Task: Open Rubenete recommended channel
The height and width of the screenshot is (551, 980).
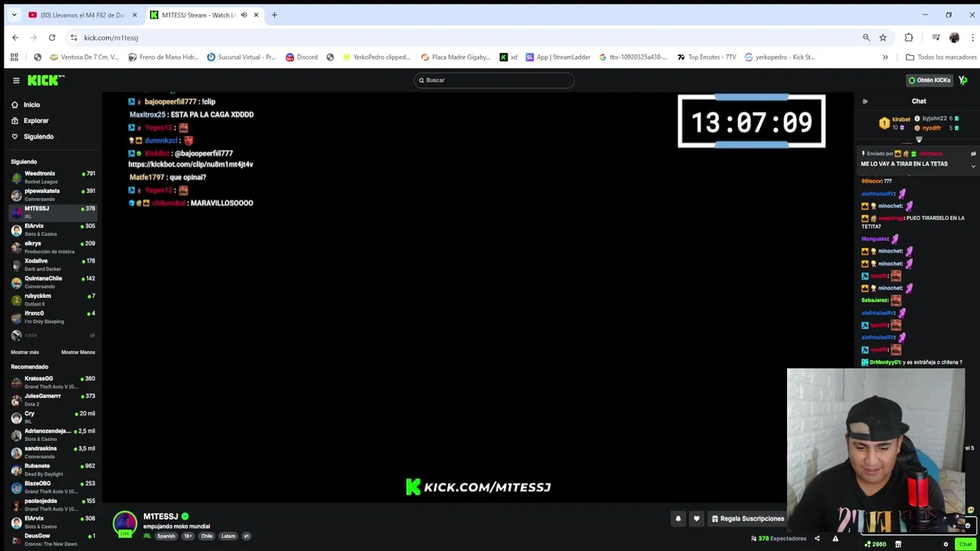Action: click(x=53, y=470)
